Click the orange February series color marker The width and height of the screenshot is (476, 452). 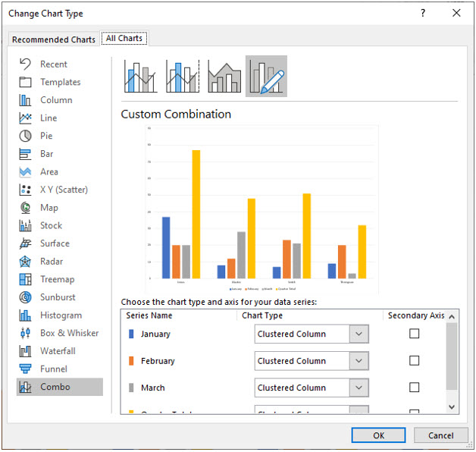(x=131, y=361)
